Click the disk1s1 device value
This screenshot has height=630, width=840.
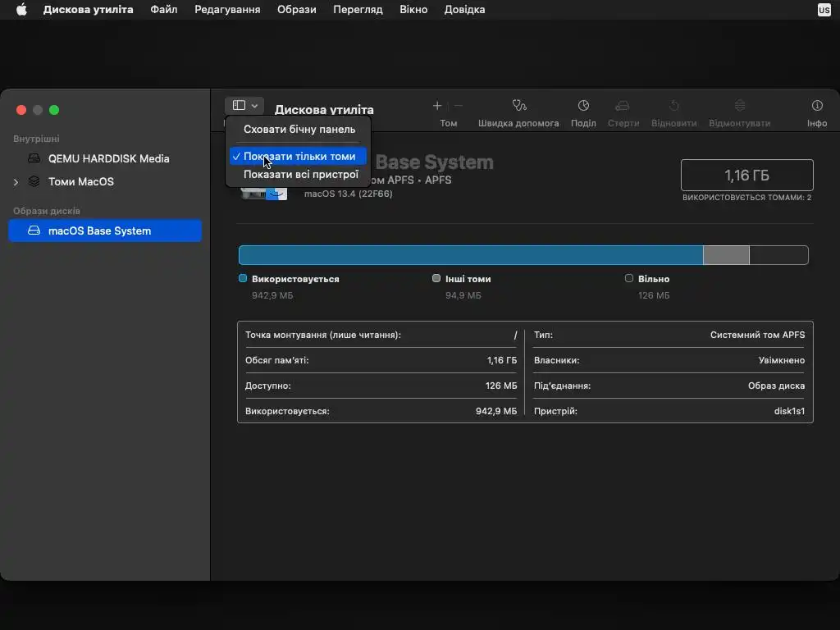pos(789,412)
